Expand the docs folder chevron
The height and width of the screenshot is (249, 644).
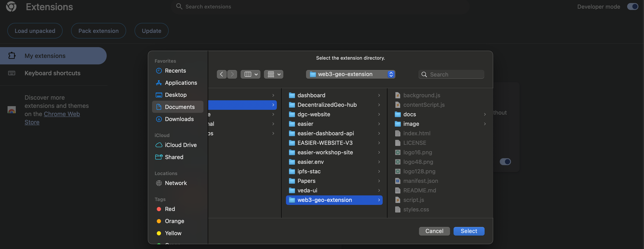(x=485, y=114)
